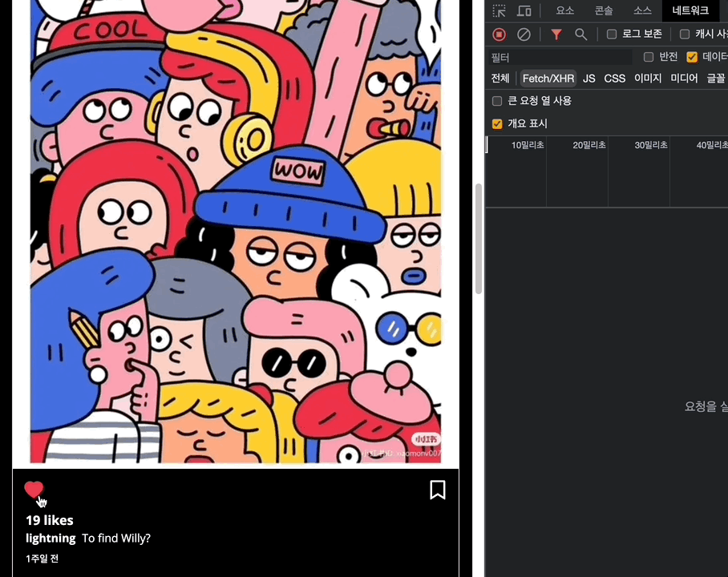Screen dimensions: 728x577
Task: Select the 글꼴 filter type
Action: (715, 79)
